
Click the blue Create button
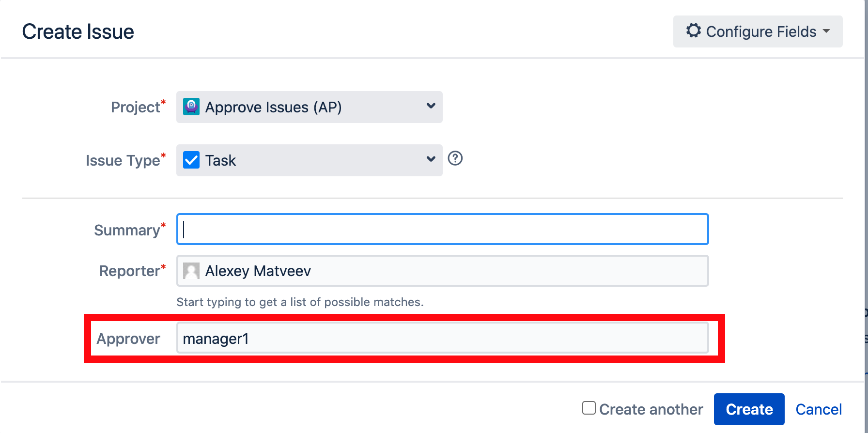749,409
